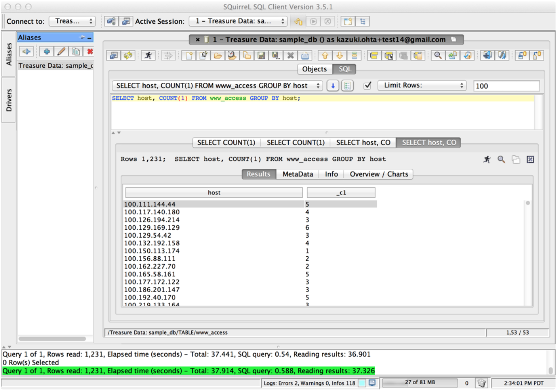
Task: Switch to the Objects tab
Action: coord(314,69)
